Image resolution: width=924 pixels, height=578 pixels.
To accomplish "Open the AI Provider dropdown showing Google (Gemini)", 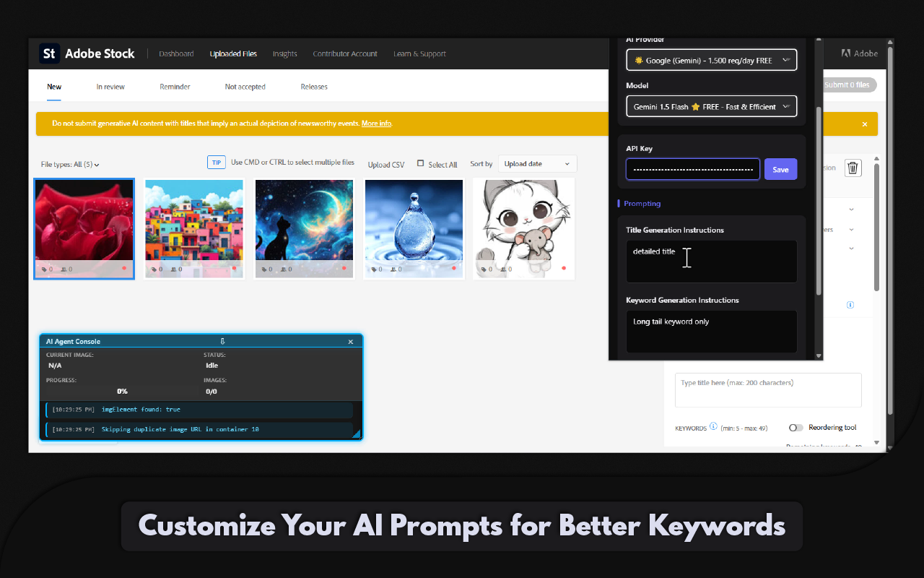I will (x=712, y=60).
